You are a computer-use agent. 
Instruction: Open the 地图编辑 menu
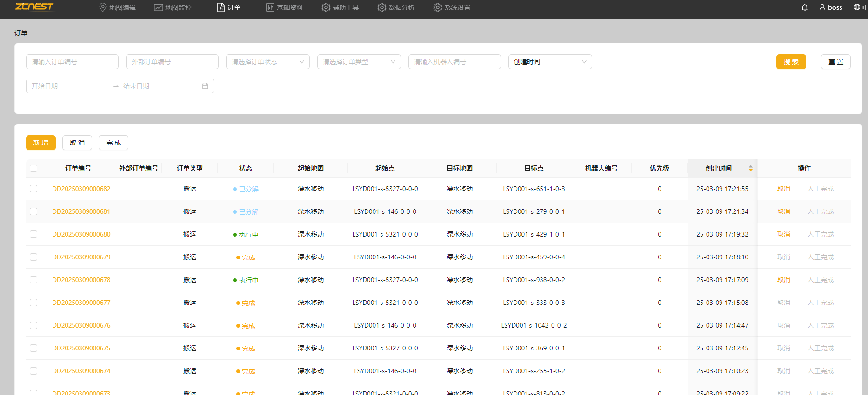click(x=118, y=7)
